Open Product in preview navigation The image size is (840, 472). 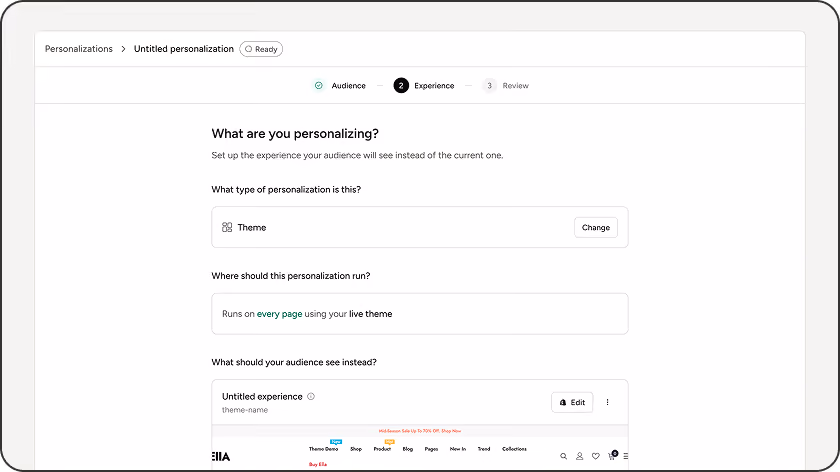pos(382,449)
